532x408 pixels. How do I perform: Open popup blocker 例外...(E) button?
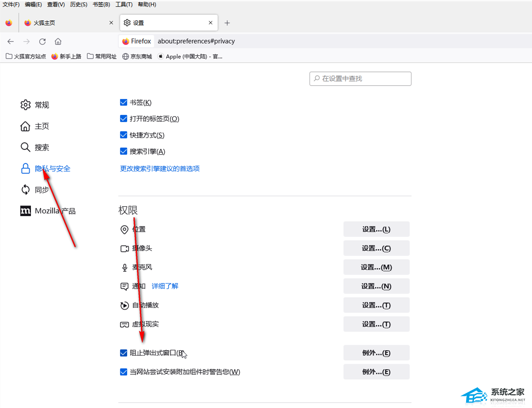click(x=377, y=353)
